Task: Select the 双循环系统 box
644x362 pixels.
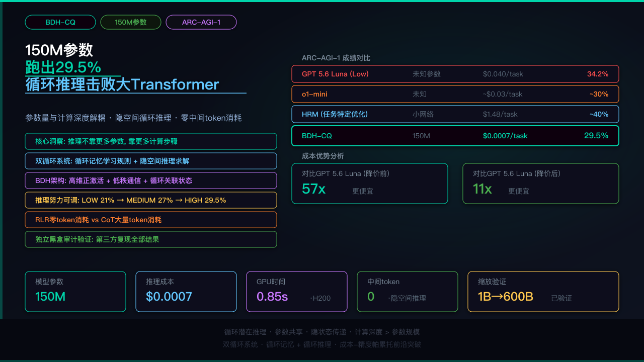Action: pyautogui.click(x=151, y=161)
